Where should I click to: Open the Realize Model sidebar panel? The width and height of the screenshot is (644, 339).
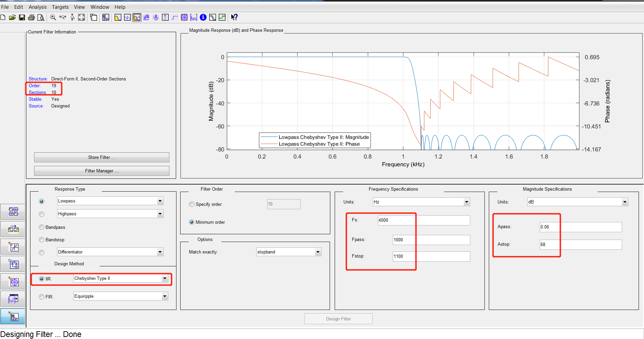13,264
